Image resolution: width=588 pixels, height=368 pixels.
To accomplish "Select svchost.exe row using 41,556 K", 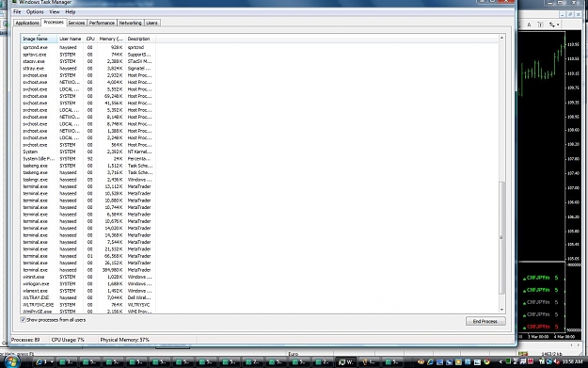I will [x=87, y=104].
